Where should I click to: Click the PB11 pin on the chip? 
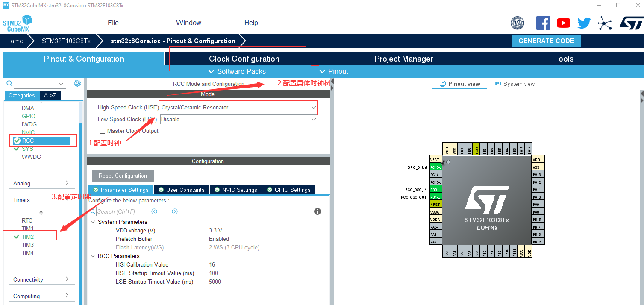pos(515,251)
